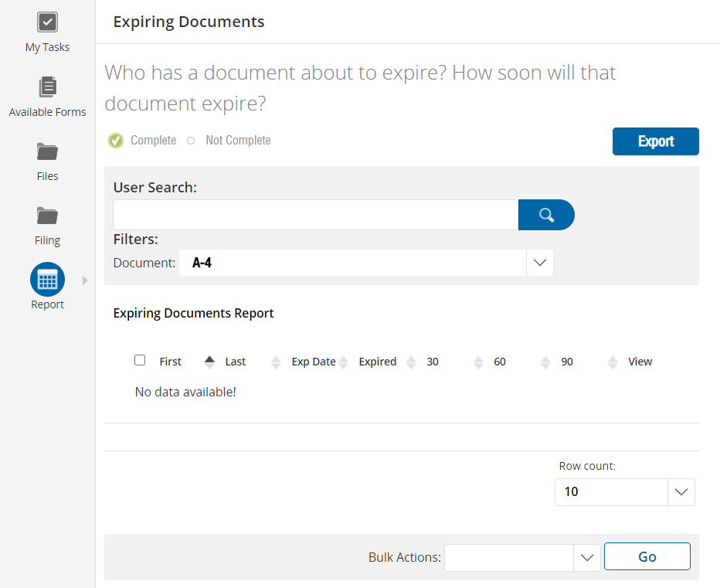The width and height of the screenshot is (720, 588).
Task: Open the Document filter dropdown
Action: point(539,263)
